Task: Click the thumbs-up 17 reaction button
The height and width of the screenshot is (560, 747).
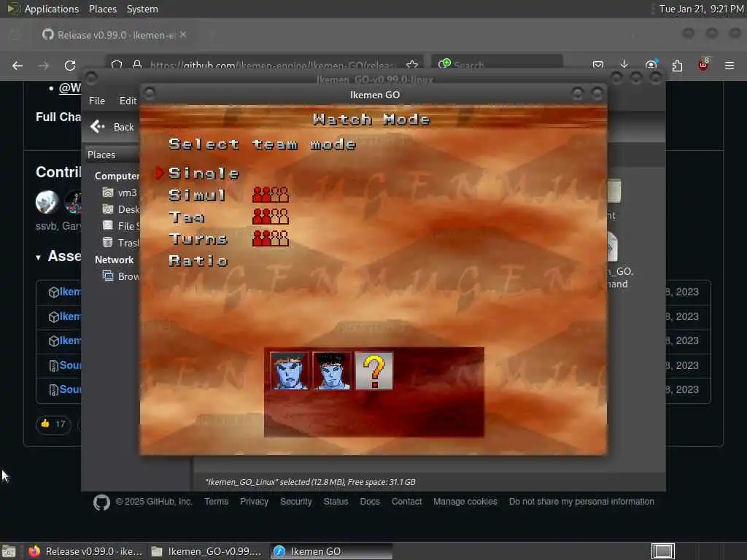Action: pyautogui.click(x=53, y=424)
